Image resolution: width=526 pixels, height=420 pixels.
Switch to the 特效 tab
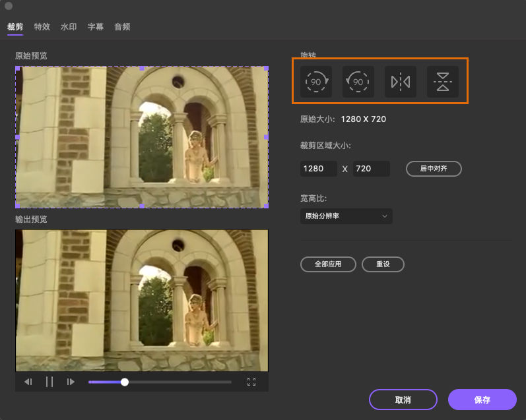42,27
